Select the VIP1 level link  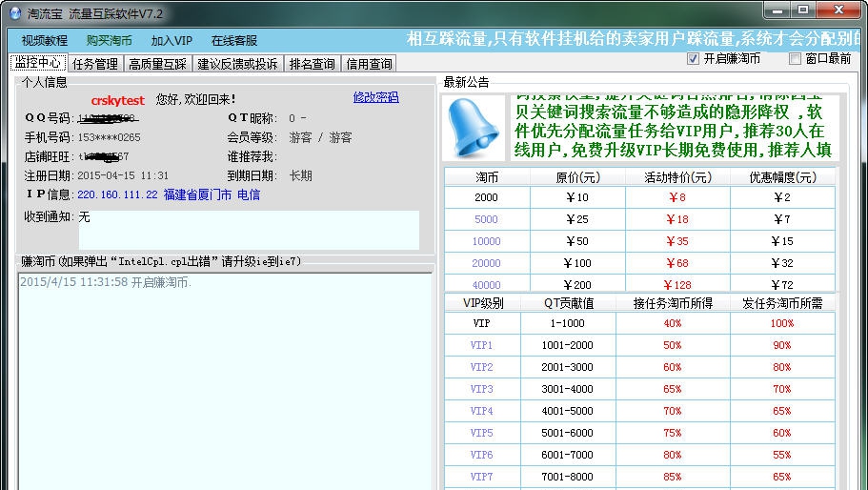pos(481,345)
